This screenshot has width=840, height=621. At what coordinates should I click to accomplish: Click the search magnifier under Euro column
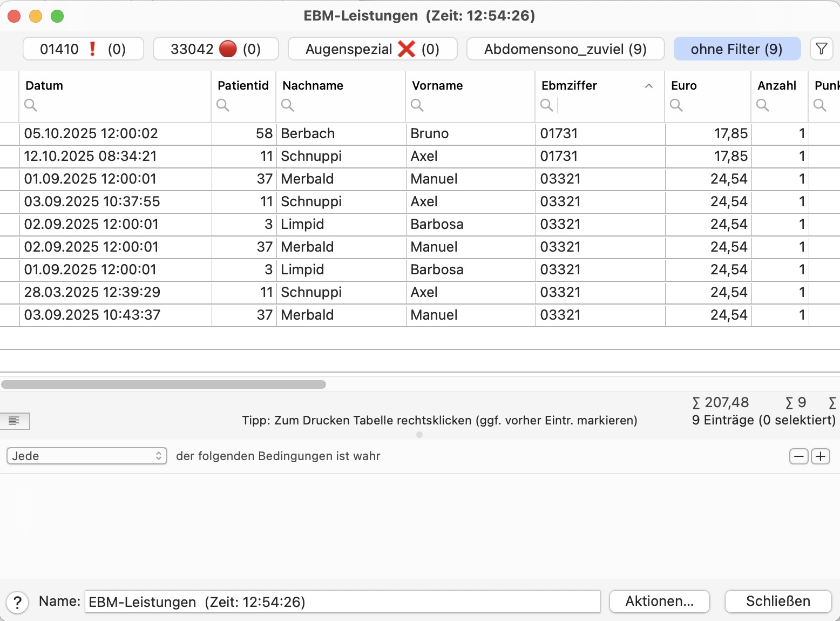point(676,105)
